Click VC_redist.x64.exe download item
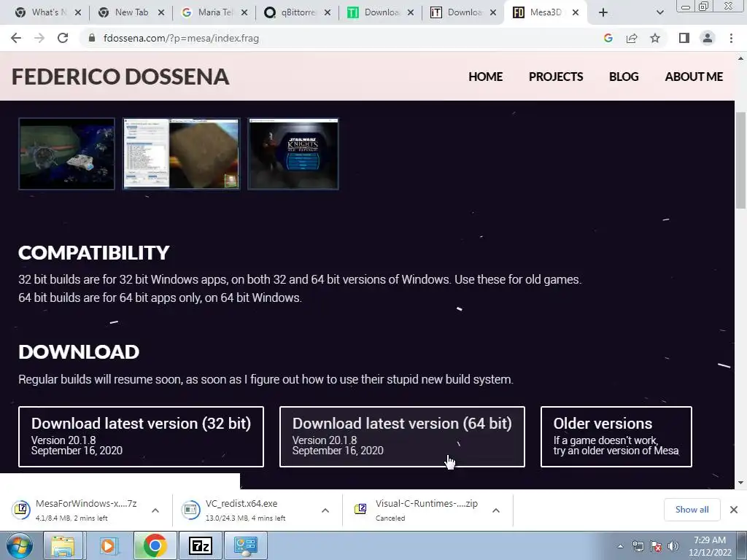 click(245, 510)
